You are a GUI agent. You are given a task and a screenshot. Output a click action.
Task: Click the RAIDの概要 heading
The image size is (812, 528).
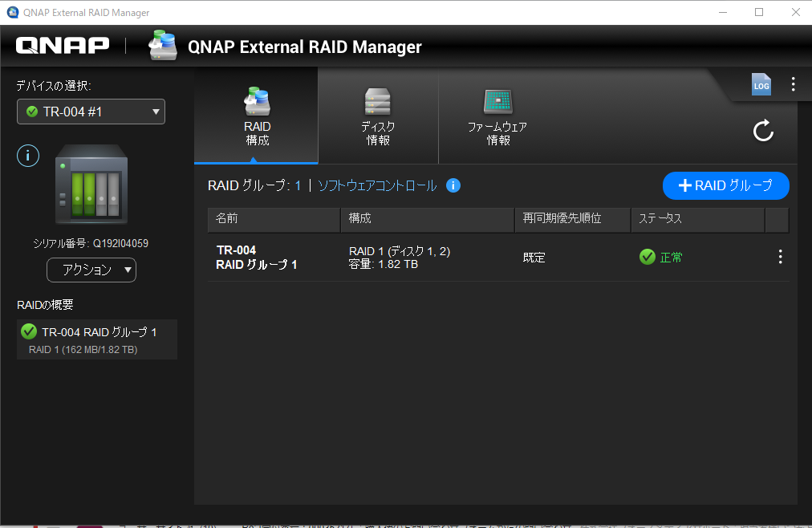(x=45, y=305)
